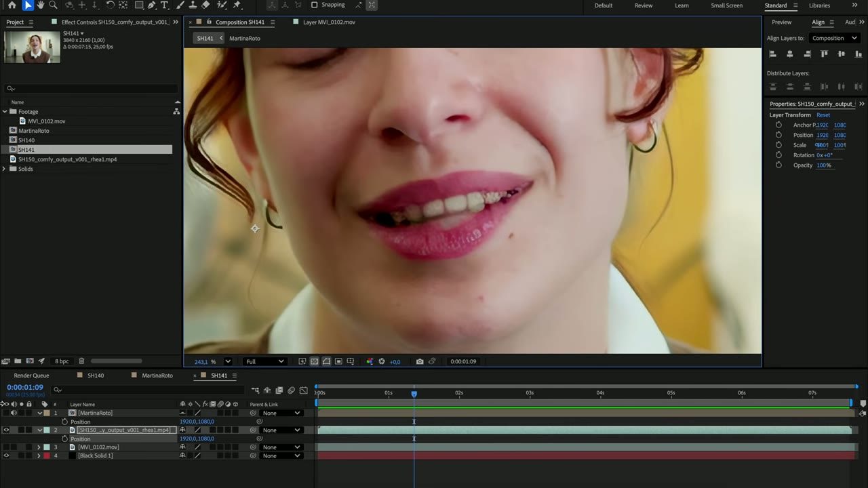868x488 pixels.
Task: Expand the Solids folder
Action: coord(4,169)
